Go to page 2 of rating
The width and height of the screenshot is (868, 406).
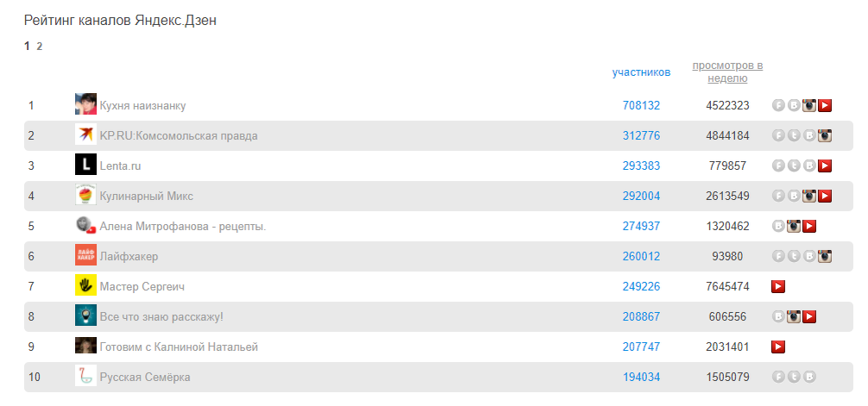[40, 47]
